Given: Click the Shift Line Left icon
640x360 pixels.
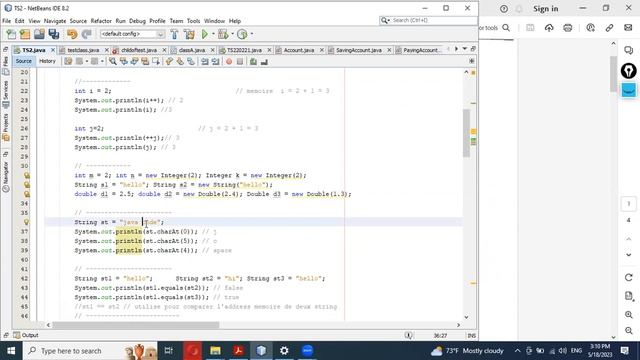Looking at the screenshot, I should click(204, 62).
